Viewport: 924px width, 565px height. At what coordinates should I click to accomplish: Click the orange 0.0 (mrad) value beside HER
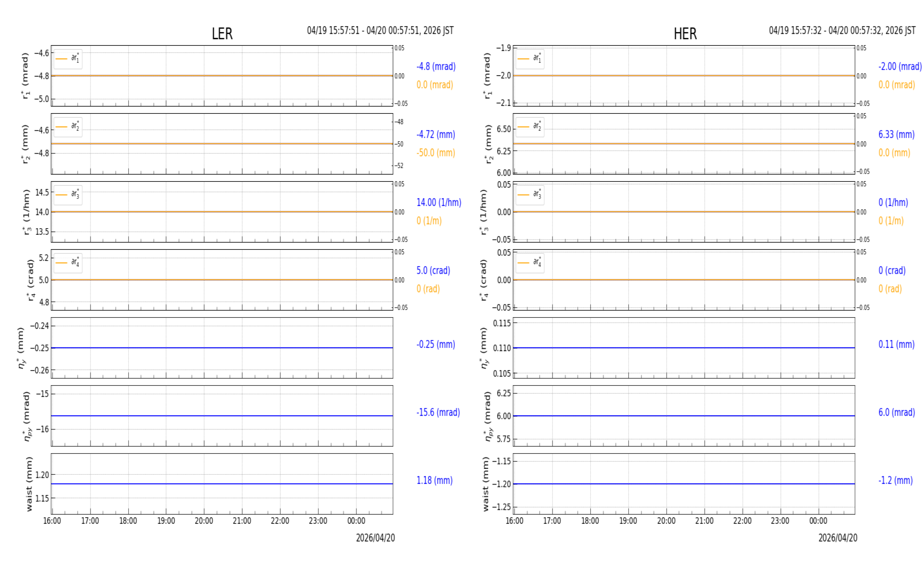click(x=897, y=85)
